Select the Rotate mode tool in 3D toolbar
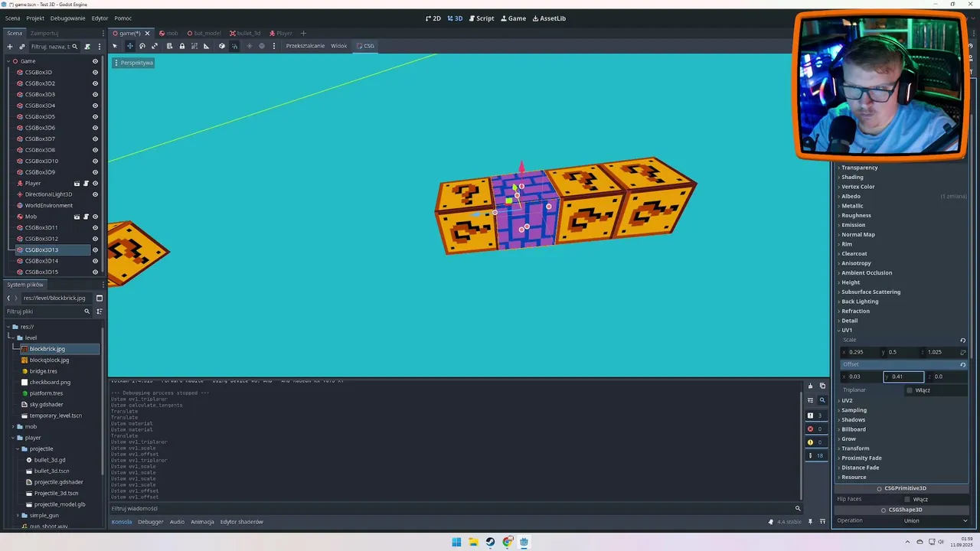 pos(142,46)
